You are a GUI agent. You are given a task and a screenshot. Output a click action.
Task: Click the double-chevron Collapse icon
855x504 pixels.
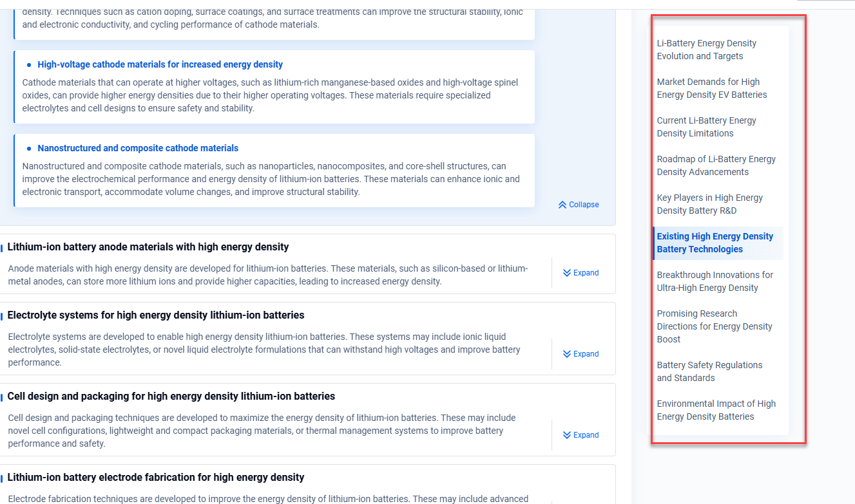tap(562, 205)
